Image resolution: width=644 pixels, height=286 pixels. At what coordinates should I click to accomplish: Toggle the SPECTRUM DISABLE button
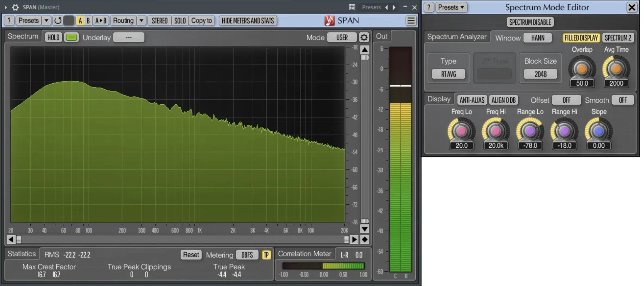530,22
